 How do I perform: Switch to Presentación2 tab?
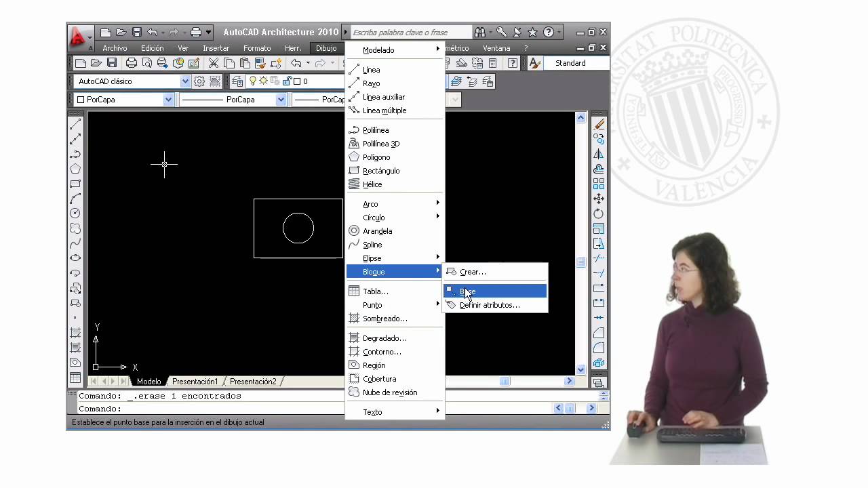253,382
